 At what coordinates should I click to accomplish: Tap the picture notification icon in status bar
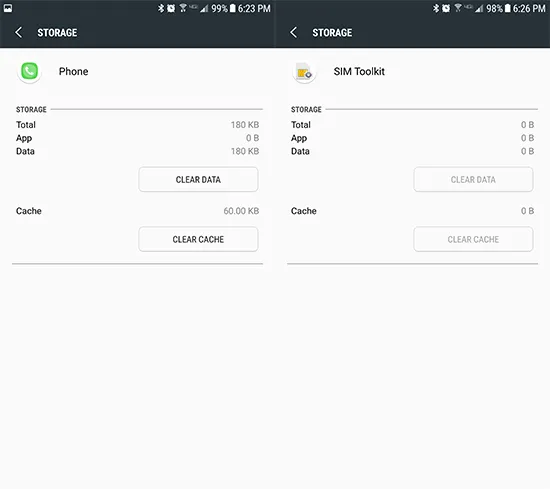(8, 8)
